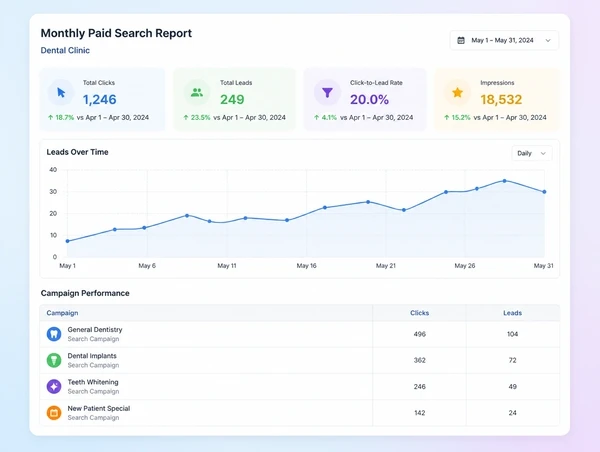Viewport: 600px width, 452px height.
Task: Click the 104 leads cell
Action: (512, 334)
